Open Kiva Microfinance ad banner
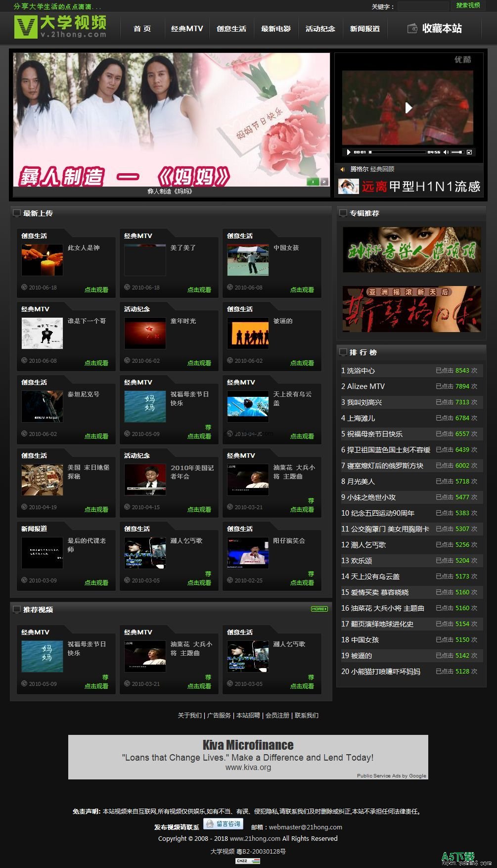Screen dimensions: 497x868 [x=248, y=757]
